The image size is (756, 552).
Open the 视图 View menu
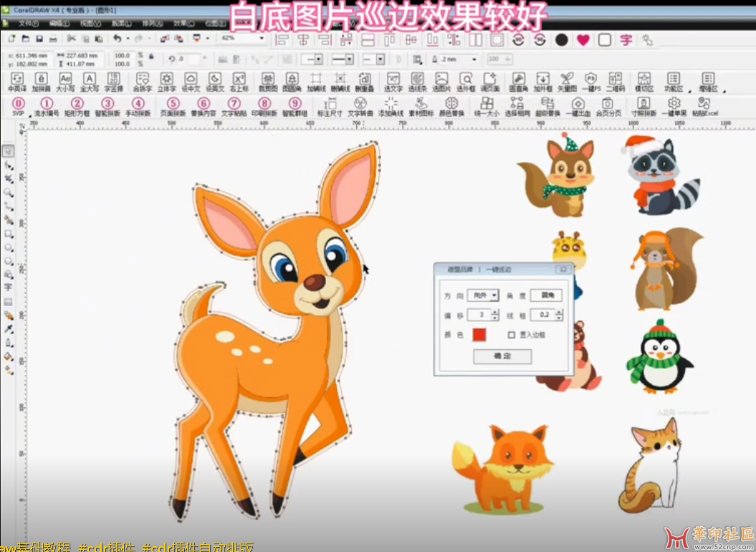coord(90,23)
